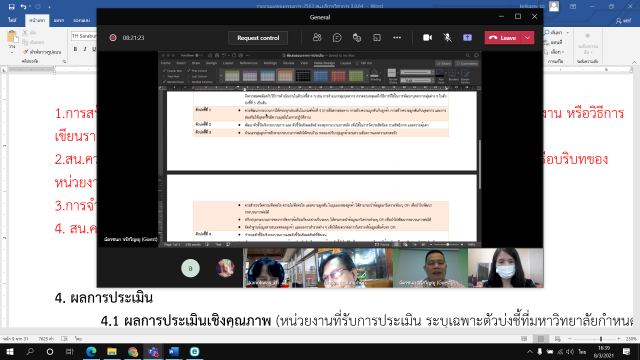The width and height of the screenshot is (640, 360).
Task: Open the volume control in tray
Action: [x=570, y=351]
